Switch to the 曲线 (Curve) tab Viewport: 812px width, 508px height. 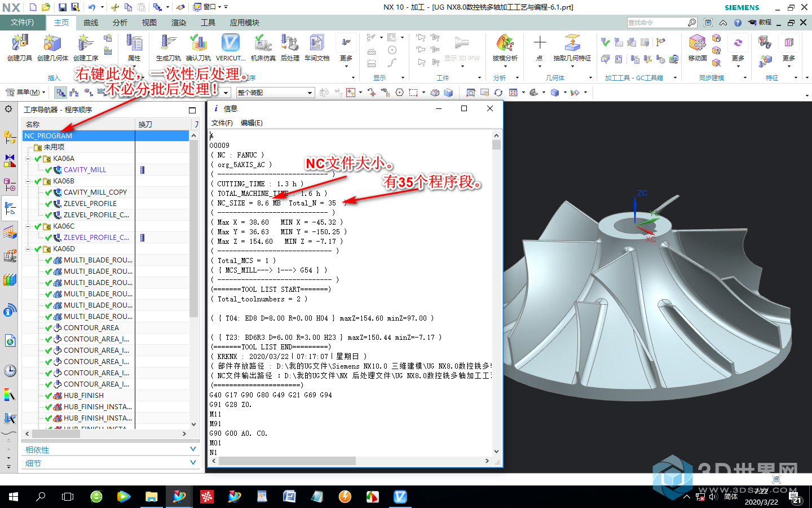tap(91, 23)
